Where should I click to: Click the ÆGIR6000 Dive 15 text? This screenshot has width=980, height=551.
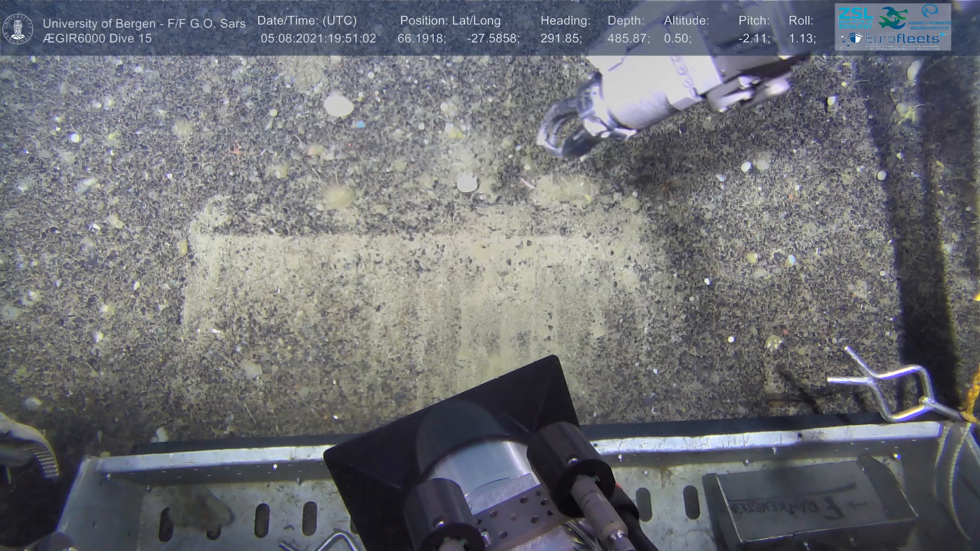coord(97,39)
